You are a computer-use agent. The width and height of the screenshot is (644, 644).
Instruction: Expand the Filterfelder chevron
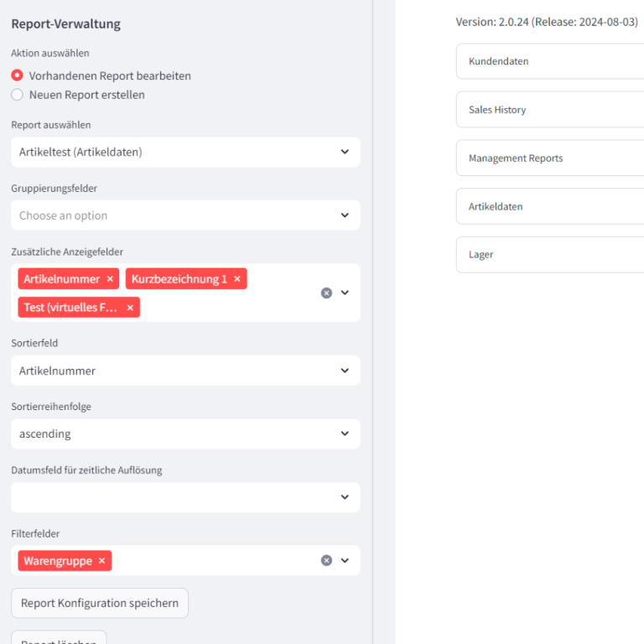click(x=345, y=561)
